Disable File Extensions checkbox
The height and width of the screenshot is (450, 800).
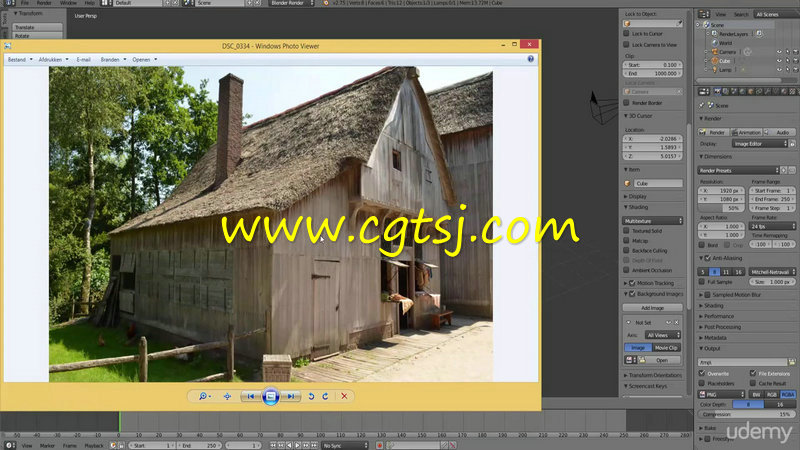(x=753, y=373)
